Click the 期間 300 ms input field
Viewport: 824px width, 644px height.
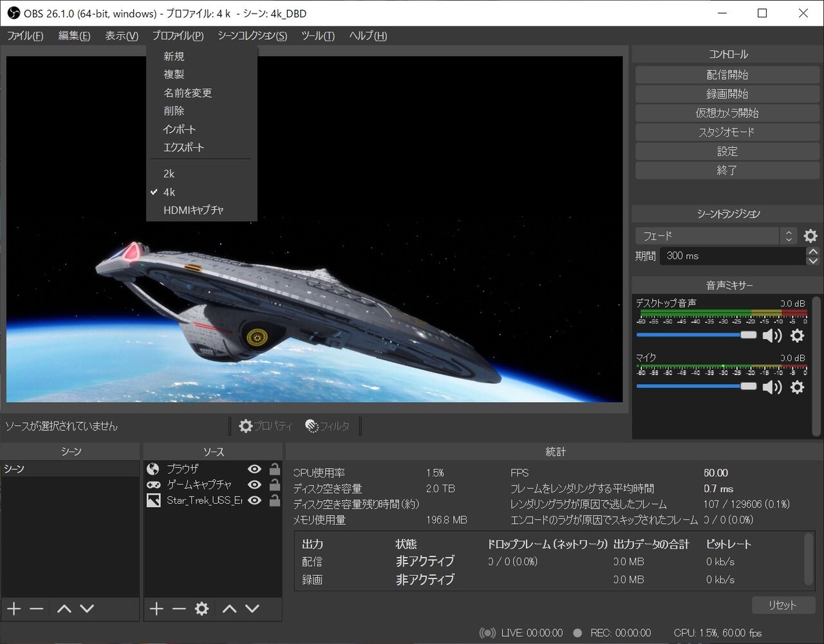[733, 256]
